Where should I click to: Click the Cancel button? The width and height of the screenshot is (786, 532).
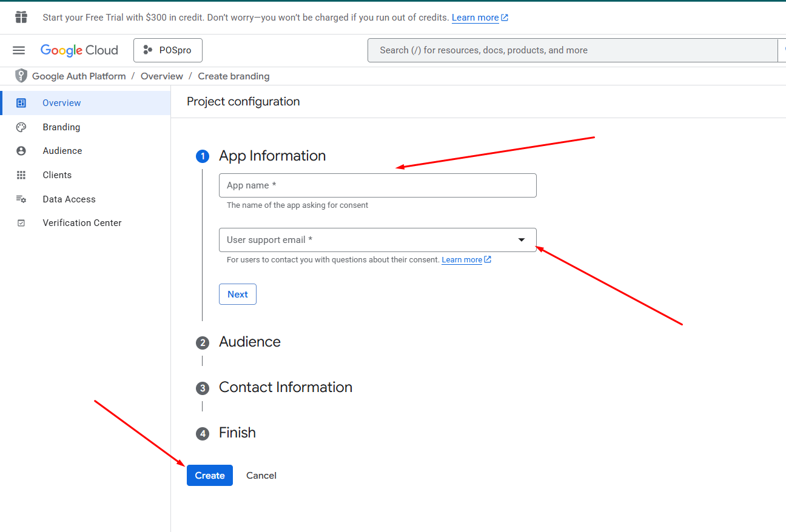pos(261,476)
